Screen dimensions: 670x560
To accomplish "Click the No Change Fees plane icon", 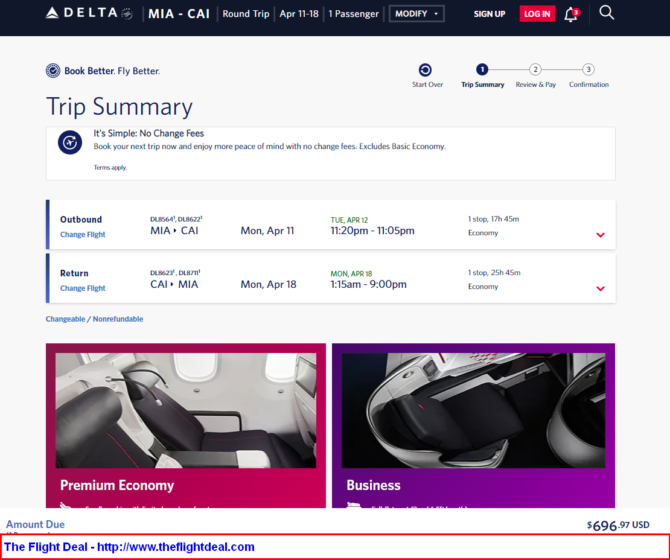I will 70,142.
